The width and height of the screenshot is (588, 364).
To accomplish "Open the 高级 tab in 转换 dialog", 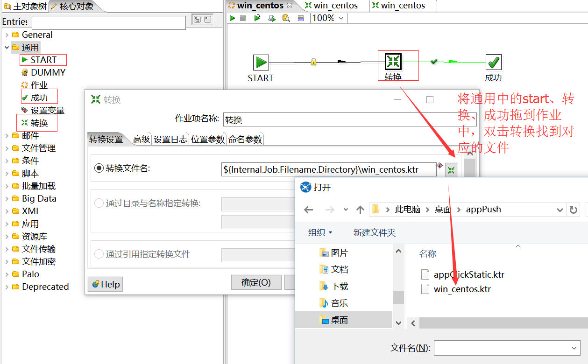I will coord(142,139).
